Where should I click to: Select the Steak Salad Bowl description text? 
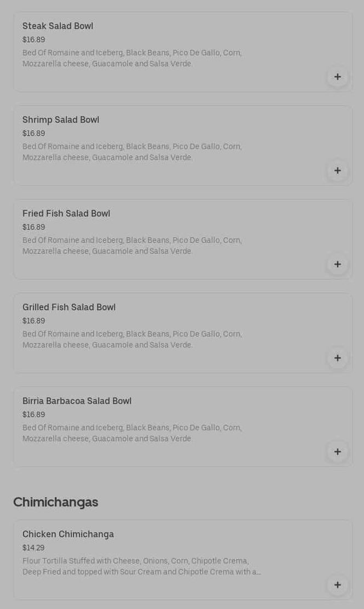coord(132,59)
